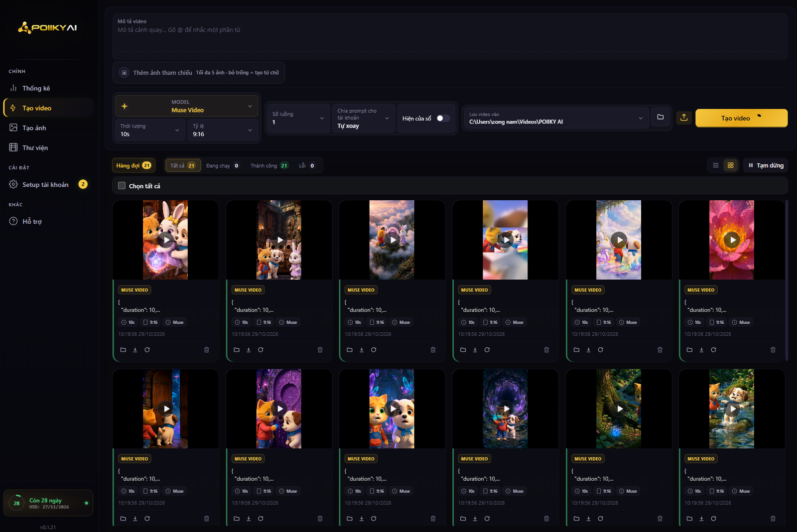The height and width of the screenshot is (532, 797).
Task: Select the Đang chạy filter tab
Action: click(x=223, y=165)
